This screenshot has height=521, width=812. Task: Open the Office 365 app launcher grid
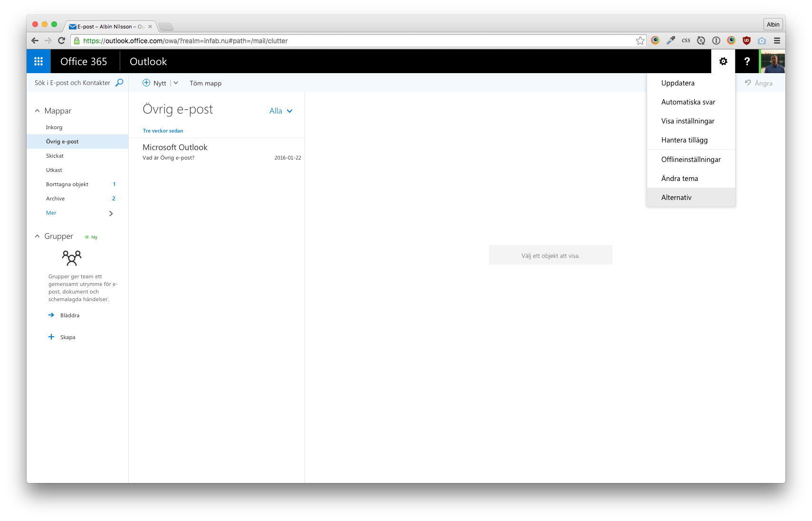(38, 61)
